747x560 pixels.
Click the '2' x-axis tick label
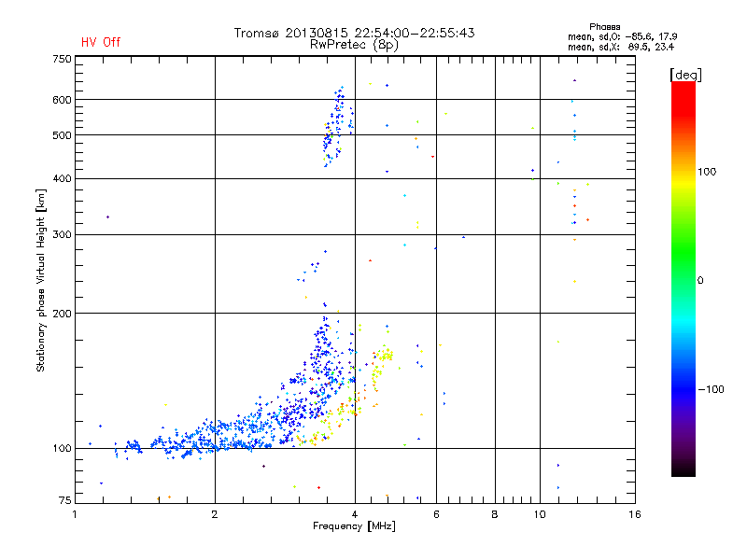(215, 514)
